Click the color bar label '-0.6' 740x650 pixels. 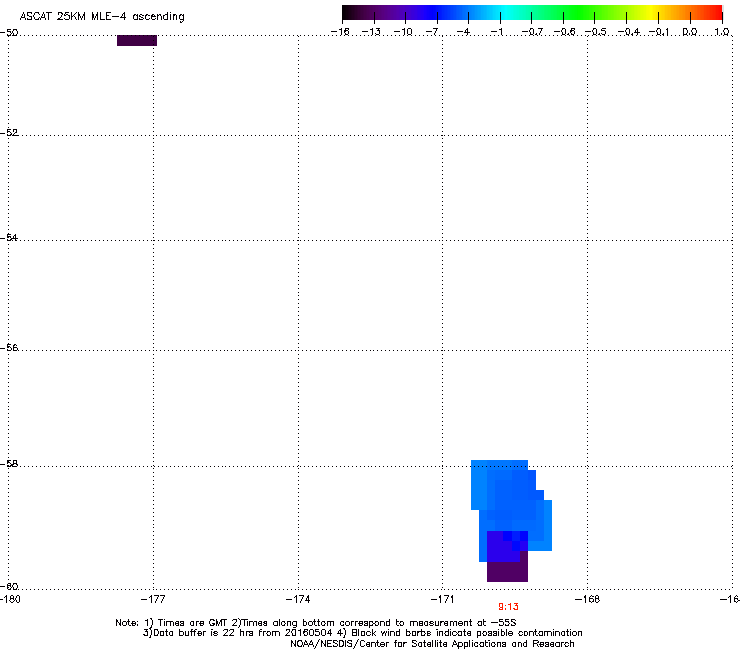[564, 32]
